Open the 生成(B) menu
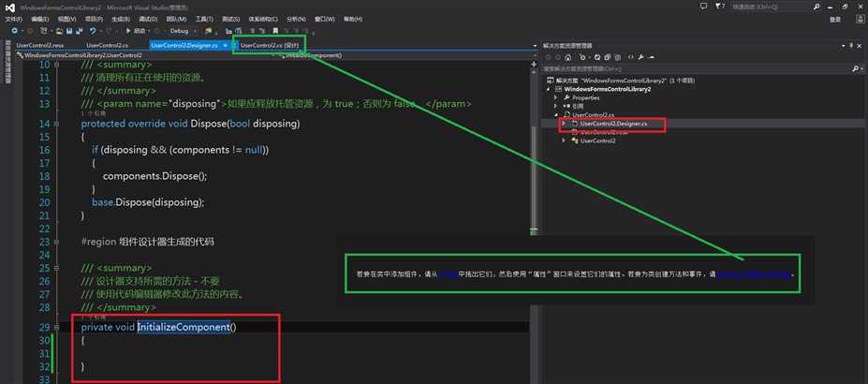Image resolution: width=868 pixels, height=384 pixels. tap(120, 19)
